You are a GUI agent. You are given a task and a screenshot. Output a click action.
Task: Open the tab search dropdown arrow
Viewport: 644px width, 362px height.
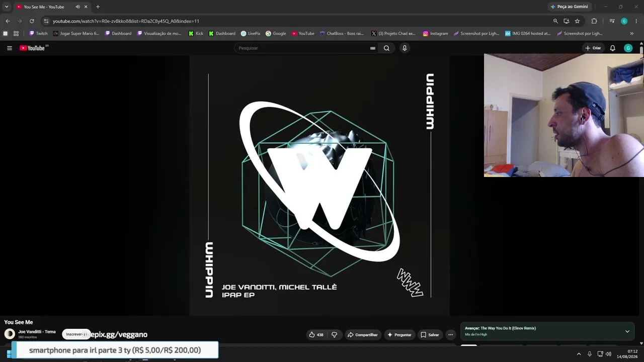coord(7,7)
